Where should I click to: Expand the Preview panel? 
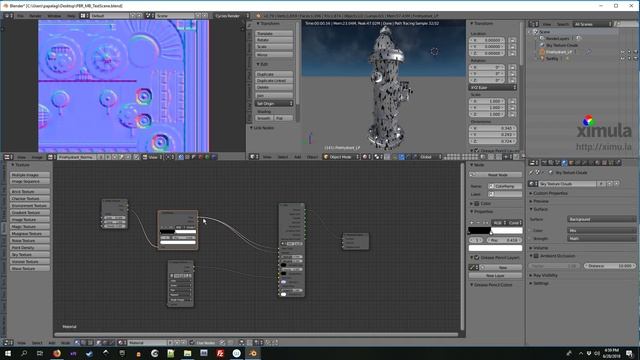point(540,201)
